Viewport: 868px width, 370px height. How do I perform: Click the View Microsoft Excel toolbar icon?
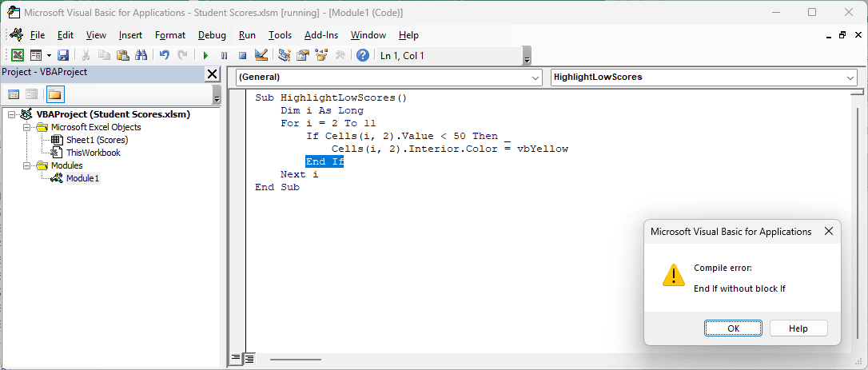18,55
